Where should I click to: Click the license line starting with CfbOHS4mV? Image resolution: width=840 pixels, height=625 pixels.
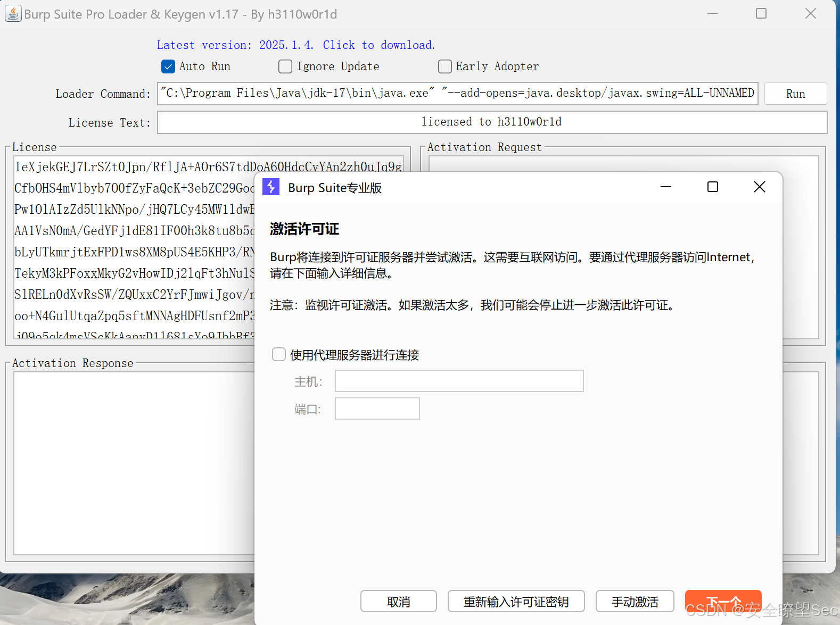pyautogui.click(x=134, y=188)
